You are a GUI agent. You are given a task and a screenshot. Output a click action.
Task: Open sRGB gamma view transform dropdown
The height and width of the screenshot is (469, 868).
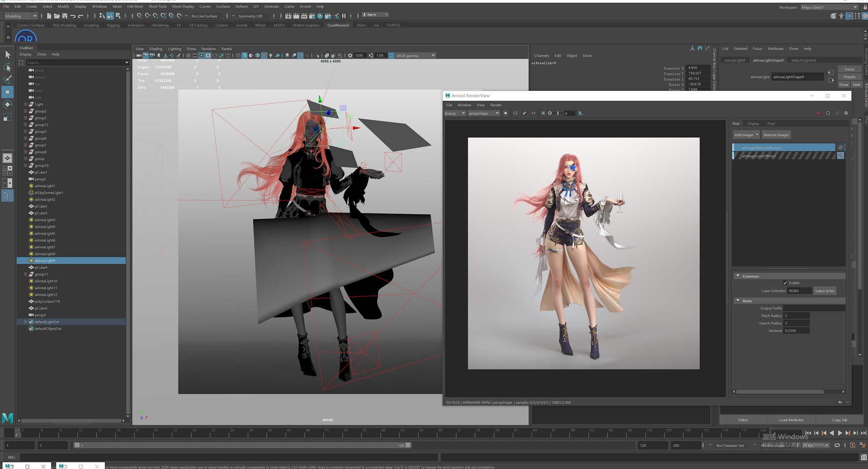coord(415,56)
